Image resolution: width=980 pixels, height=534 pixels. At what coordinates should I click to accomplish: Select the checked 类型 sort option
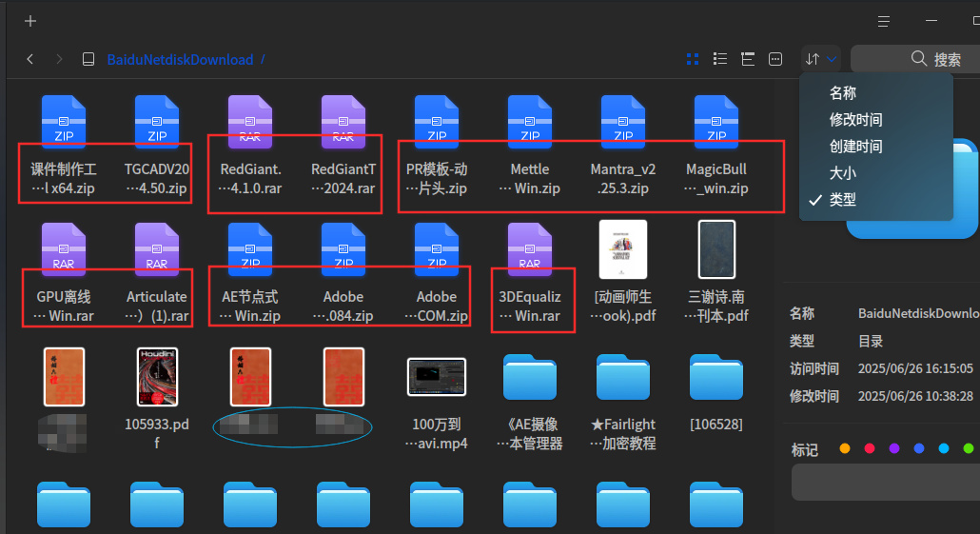(x=875, y=200)
